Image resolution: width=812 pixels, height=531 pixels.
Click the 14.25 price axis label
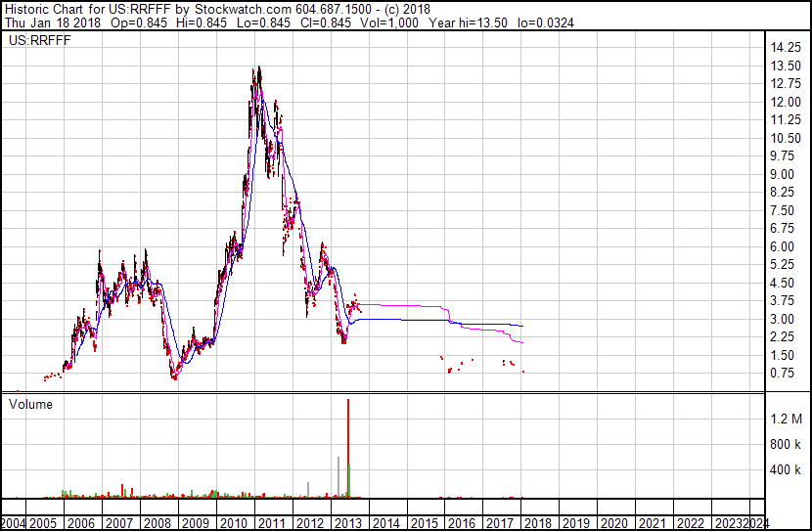pyautogui.click(x=786, y=48)
